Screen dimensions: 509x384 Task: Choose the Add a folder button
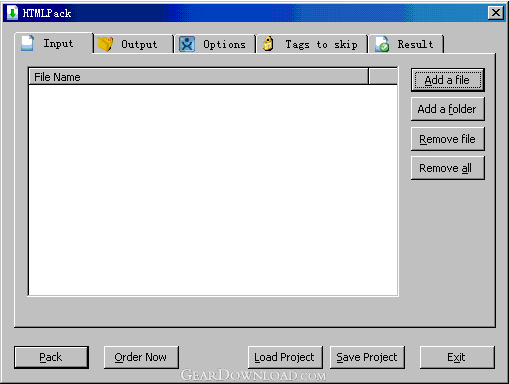pyautogui.click(x=447, y=109)
